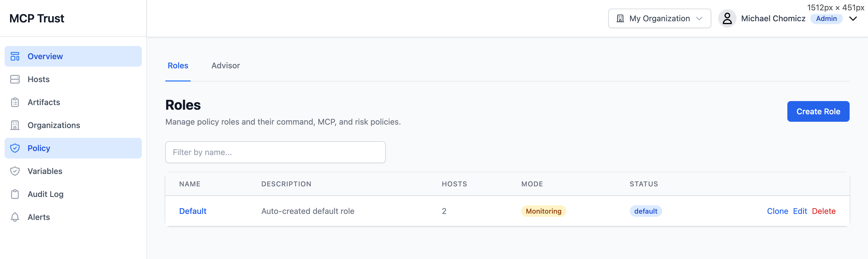Click the Create Role button
The width and height of the screenshot is (868, 259).
click(x=818, y=111)
